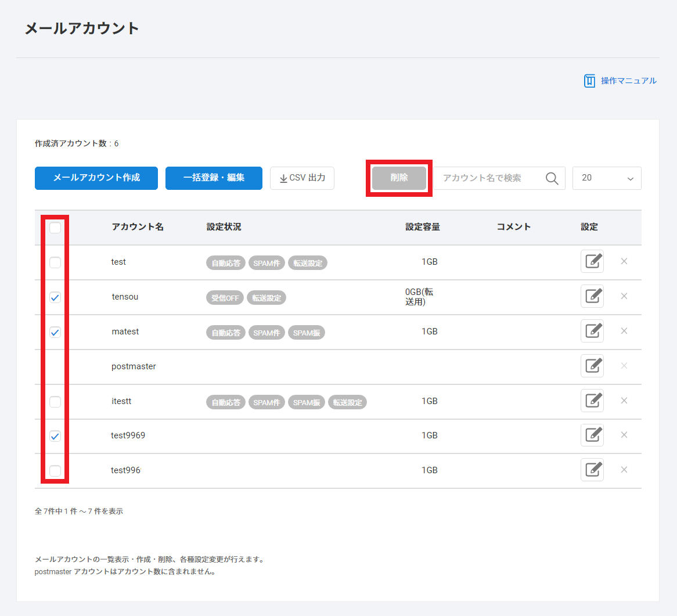The height and width of the screenshot is (616, 677).
Task: Open the 操作マニュアル link
Action: (621, 81)
